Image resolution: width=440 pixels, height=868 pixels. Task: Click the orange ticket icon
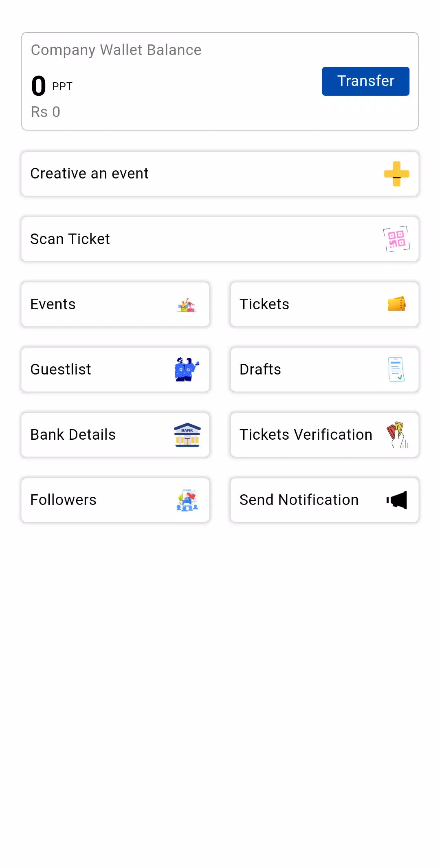[396, 304]
